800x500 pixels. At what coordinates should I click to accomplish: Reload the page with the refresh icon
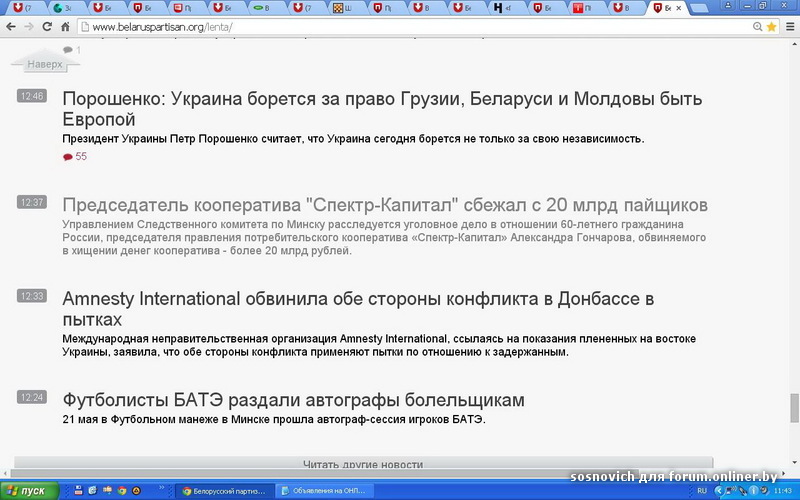pos(48,27)
